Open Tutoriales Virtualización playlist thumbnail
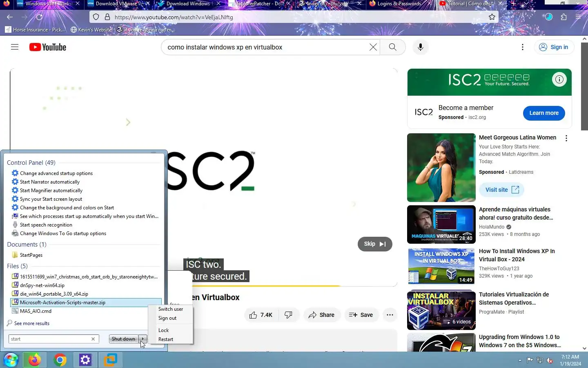Screen dimensions: 588x368 click(441, 310)
